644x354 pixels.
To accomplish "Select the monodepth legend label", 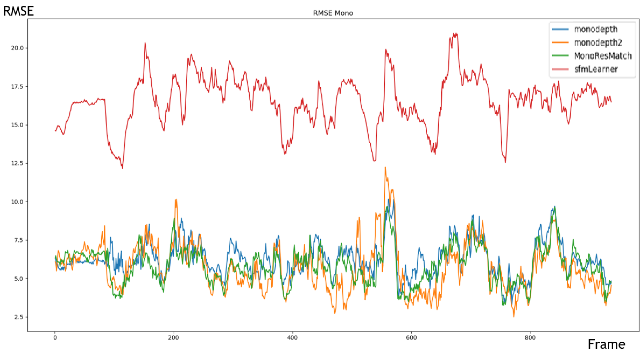I will 596,30.
